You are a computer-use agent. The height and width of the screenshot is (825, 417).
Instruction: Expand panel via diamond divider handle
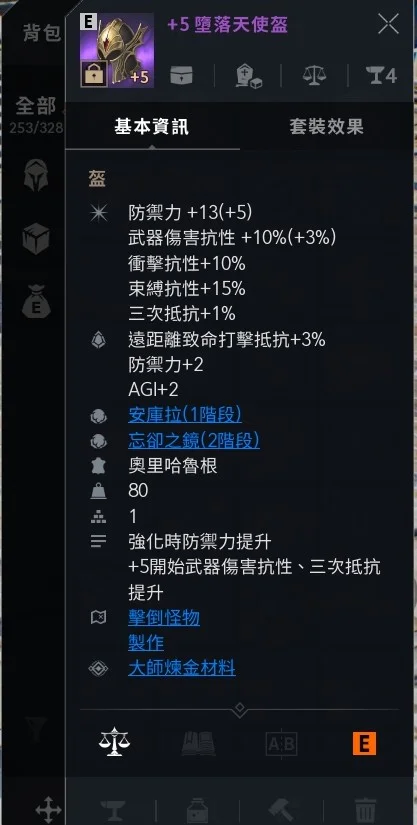pos(240,709)
